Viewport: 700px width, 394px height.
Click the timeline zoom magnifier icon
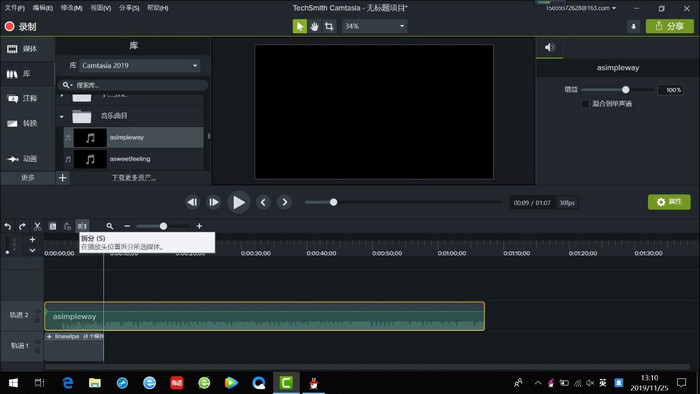click(110, 226)
